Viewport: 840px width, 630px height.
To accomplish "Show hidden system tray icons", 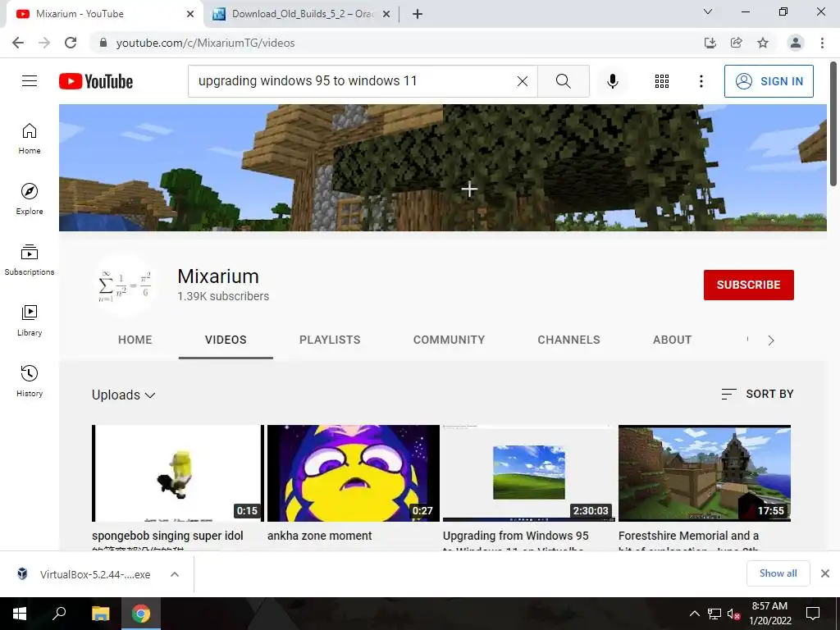I will (694, 614).
